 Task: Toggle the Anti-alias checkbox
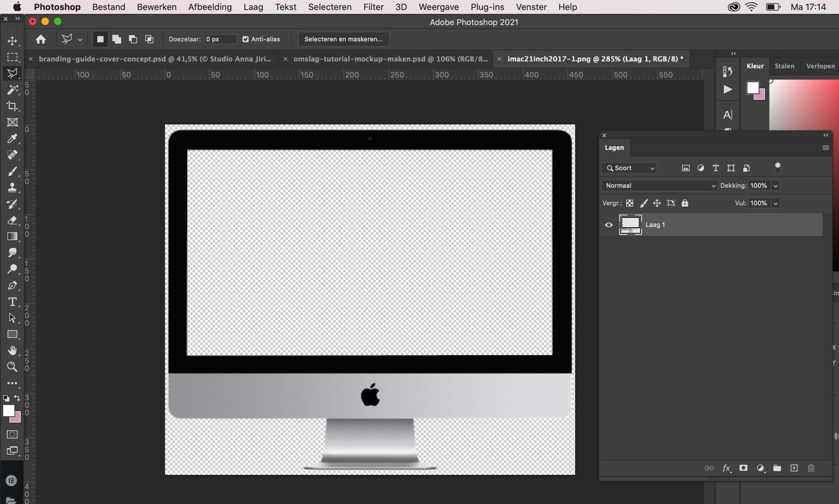coord(245,39)
